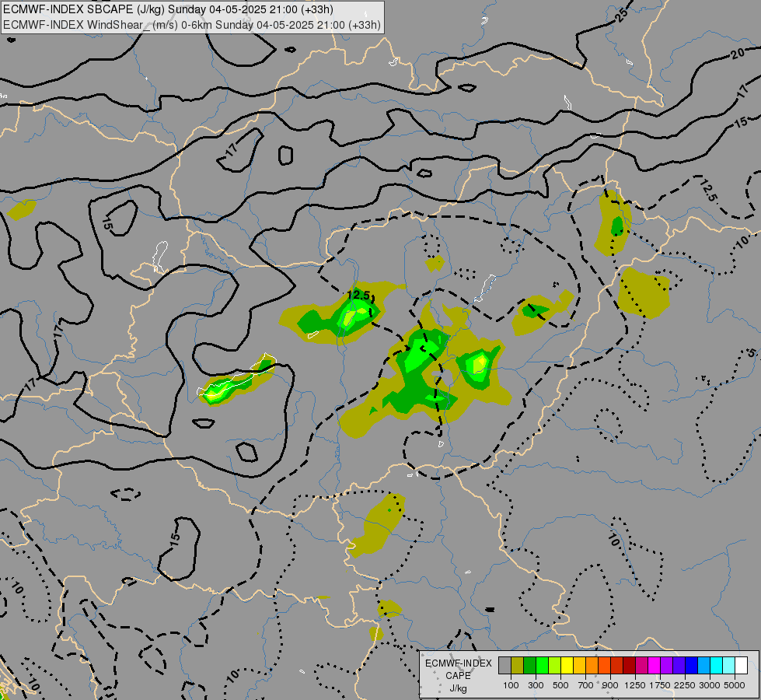Click the legend value 100
This screenshot has height=700, width=761.
[x=511, y=685]
